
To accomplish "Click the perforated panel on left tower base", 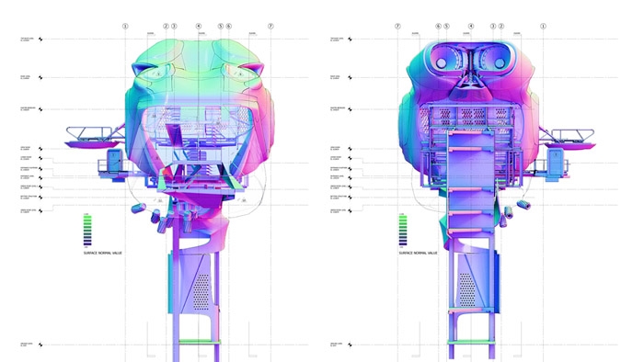I will (x=201, y=292).
